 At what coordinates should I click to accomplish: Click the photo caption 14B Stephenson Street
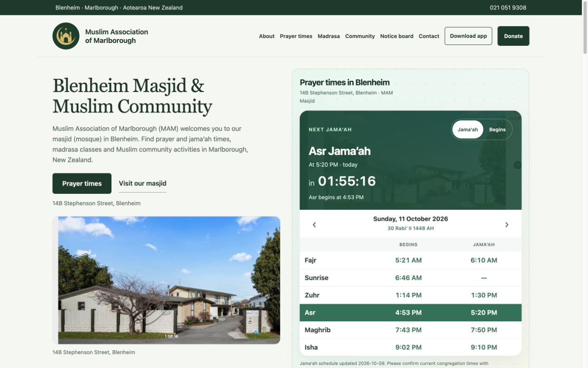(94, 352)
